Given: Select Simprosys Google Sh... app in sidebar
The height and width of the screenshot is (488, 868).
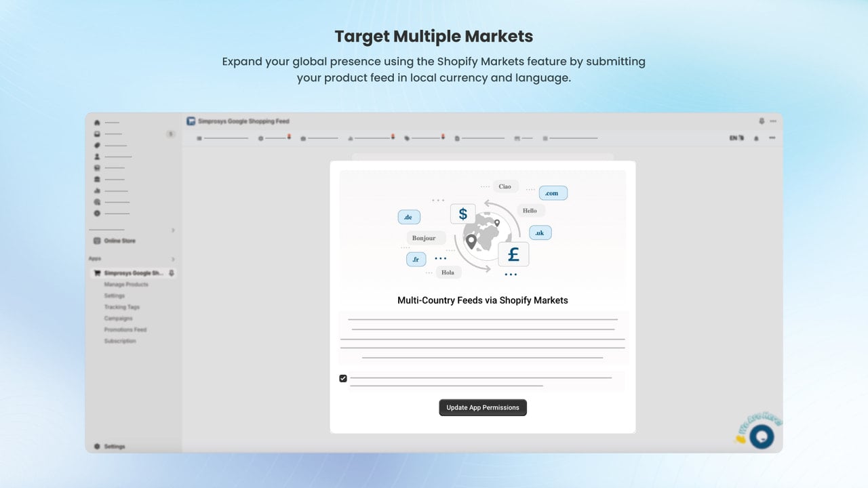Looking at the screenshot, I should coord(133,273).
